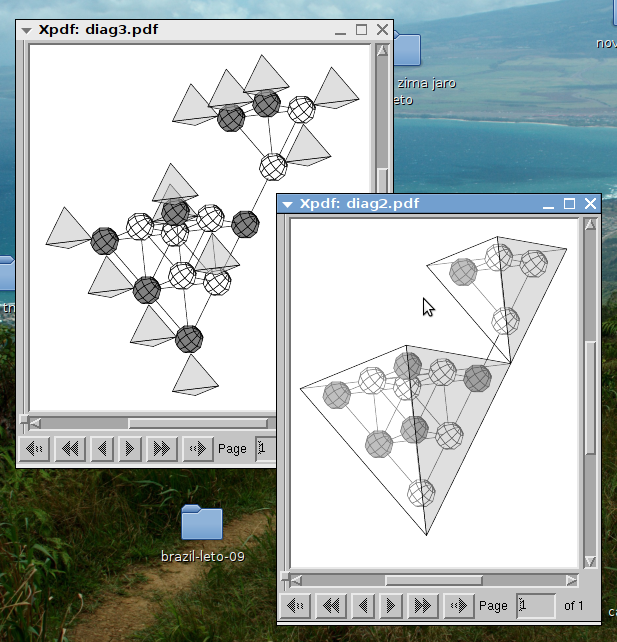Open window menu of diag2.pdf title bar
Screen dimensions: 617x642
(x=287, y=204)
